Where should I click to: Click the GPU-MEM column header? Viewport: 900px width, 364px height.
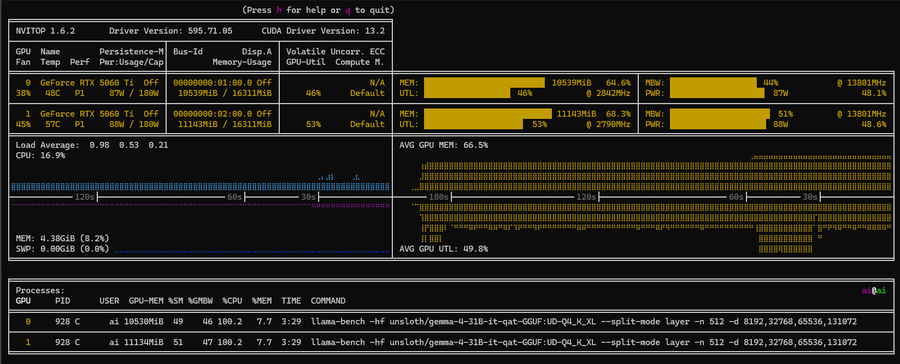[x=146, y=301]
